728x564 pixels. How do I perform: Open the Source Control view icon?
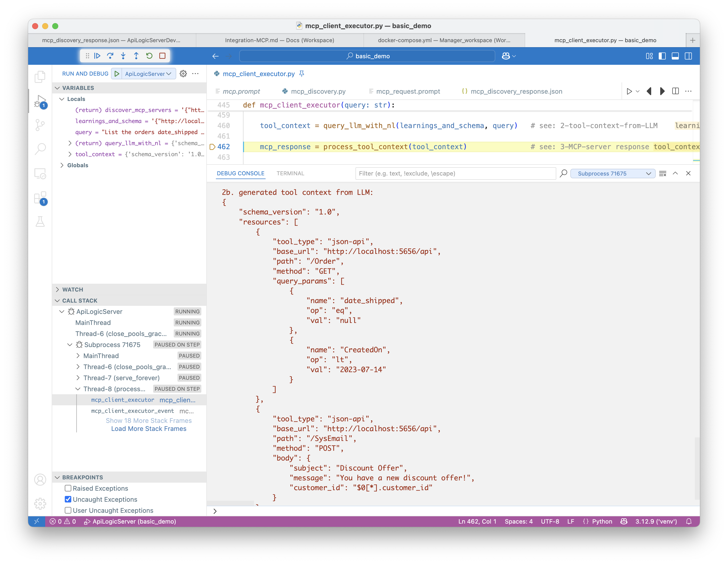tap(40, 125)
